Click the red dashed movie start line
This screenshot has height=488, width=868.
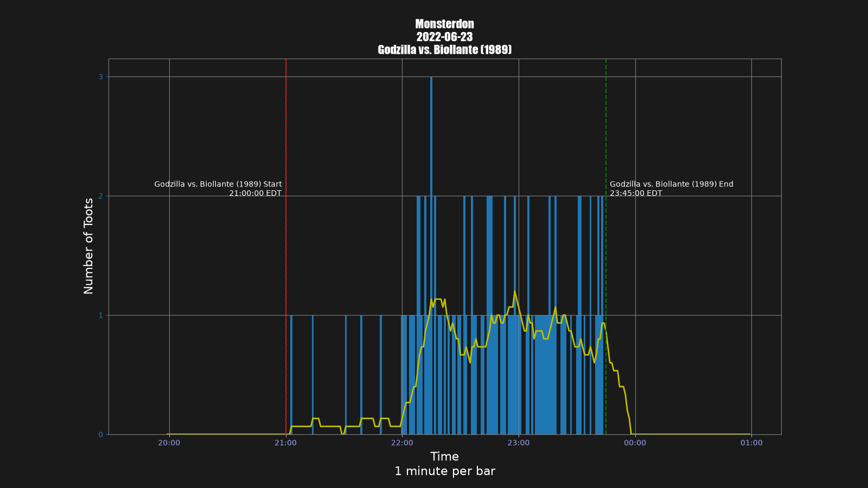point(286,247)
